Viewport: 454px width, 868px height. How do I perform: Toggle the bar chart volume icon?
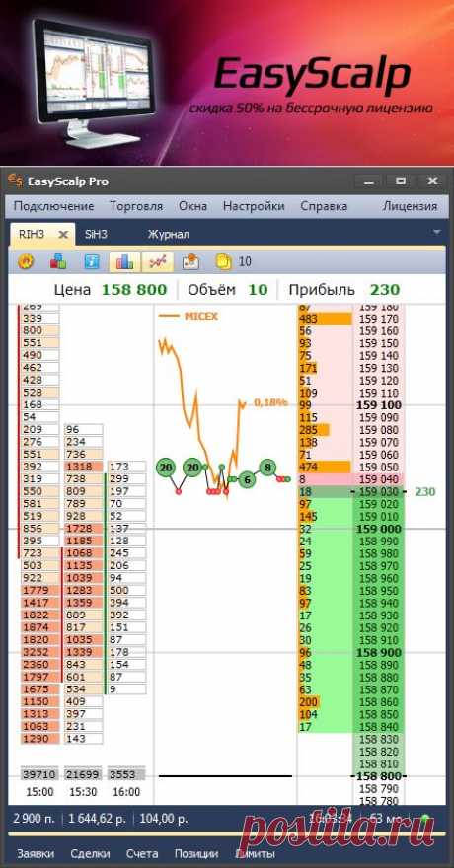[124, 261]
